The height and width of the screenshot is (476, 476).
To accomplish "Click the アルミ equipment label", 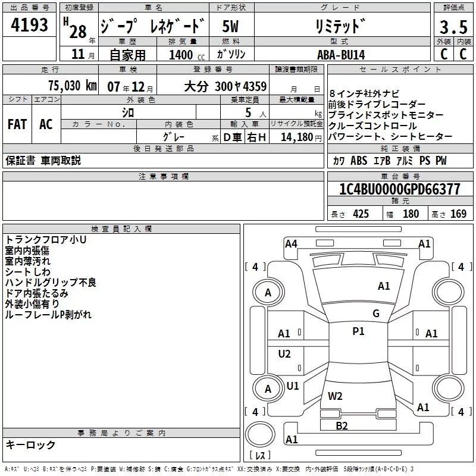I will click(405, 161).
